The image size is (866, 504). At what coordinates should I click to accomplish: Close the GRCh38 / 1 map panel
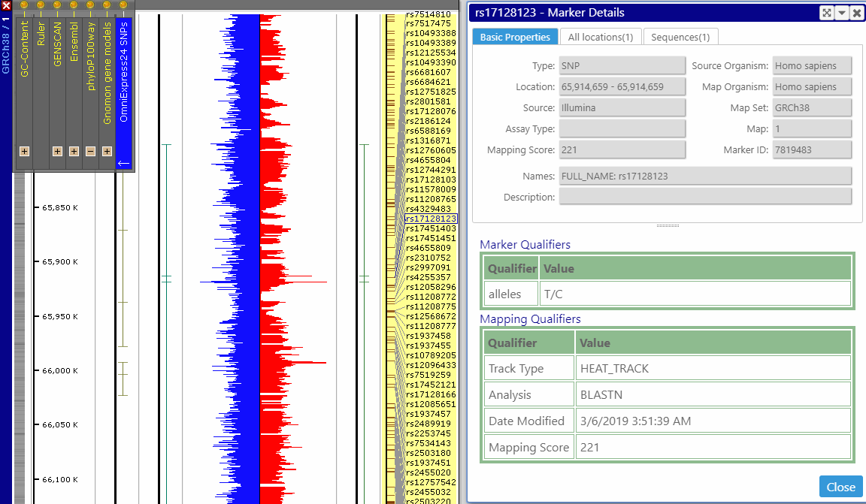pyautogui.click(x=6, y=5)
